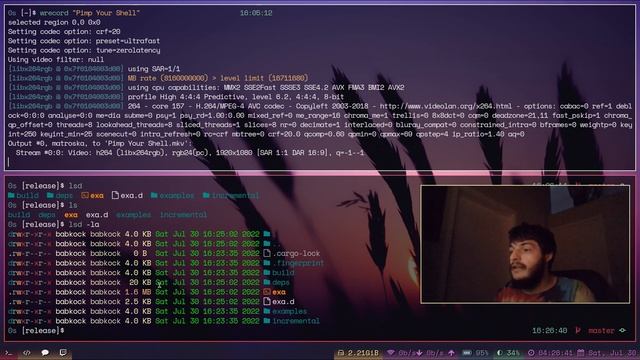Viewport: 640px width, 360px height.
Task: Click the download arrow in network status
Action: point(419,353)
